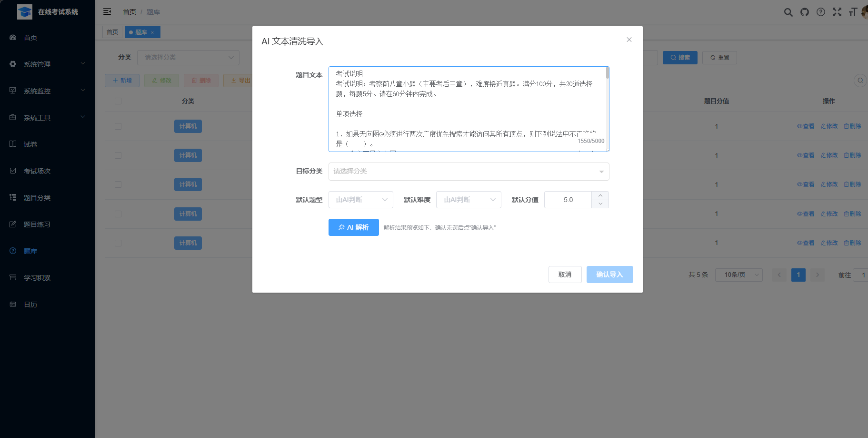Toggle the first row checkbox
The image size is (868, 438).
tap(118, 126)
